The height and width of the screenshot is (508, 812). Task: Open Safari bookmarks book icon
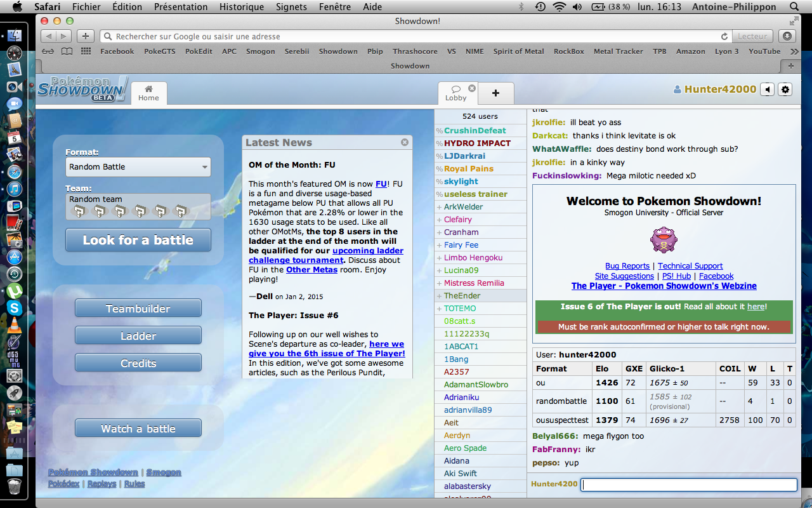(67, 51)
